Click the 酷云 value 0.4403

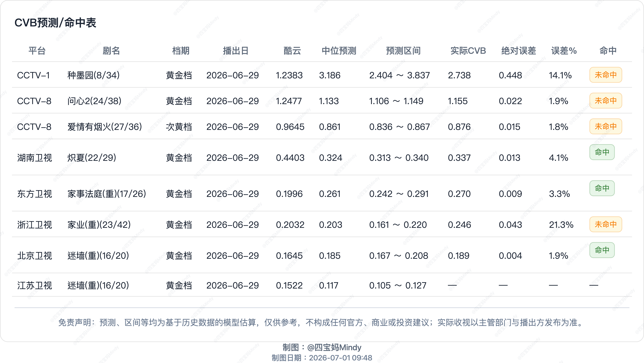[290, 158]
